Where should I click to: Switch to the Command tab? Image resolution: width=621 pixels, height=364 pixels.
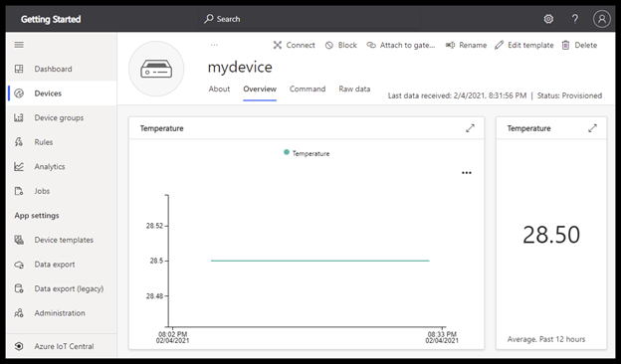(x=308, y=90)
